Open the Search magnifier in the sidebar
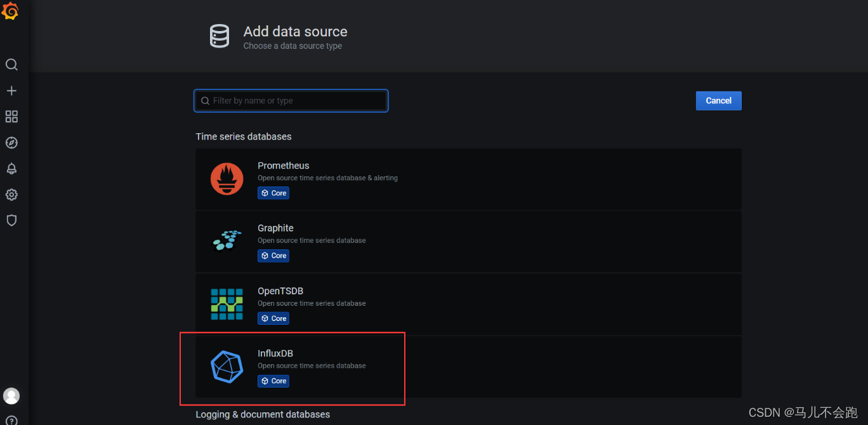The image size is (868, 425). coord(11,65)
